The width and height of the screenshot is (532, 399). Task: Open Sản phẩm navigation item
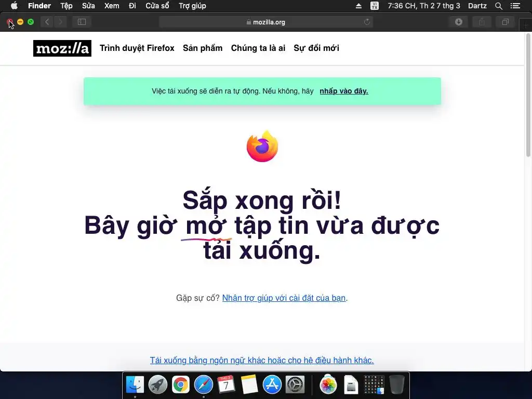(x=203, y=48)
